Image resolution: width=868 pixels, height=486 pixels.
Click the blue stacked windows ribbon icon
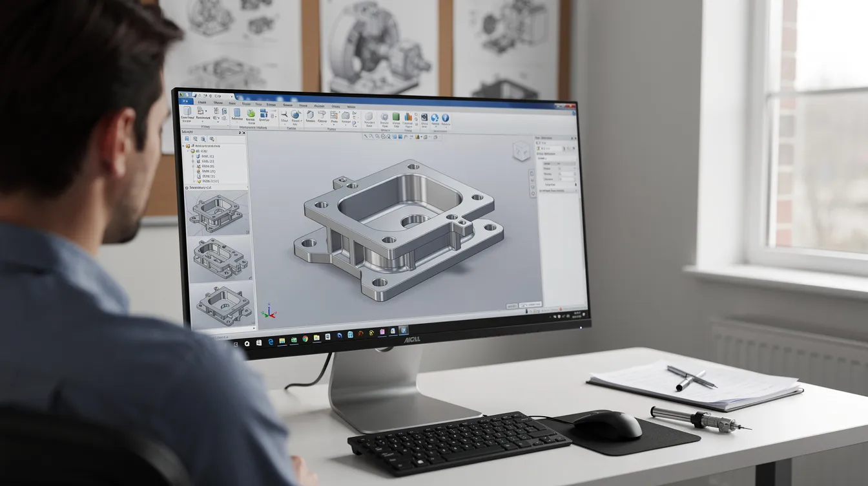263,113
